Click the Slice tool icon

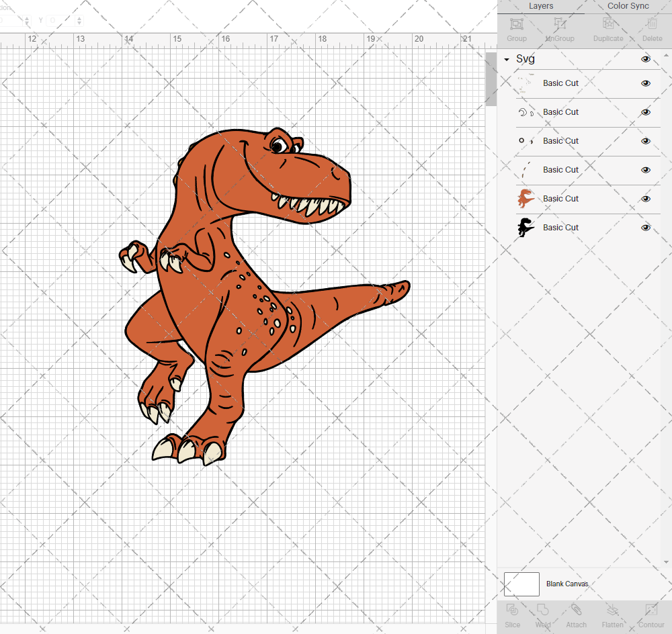click(512, 610)
